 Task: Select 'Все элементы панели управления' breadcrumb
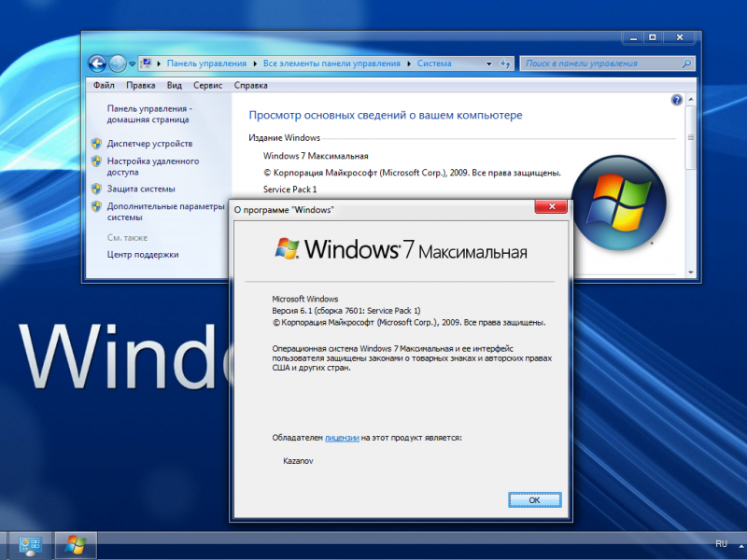coord(331,63)
